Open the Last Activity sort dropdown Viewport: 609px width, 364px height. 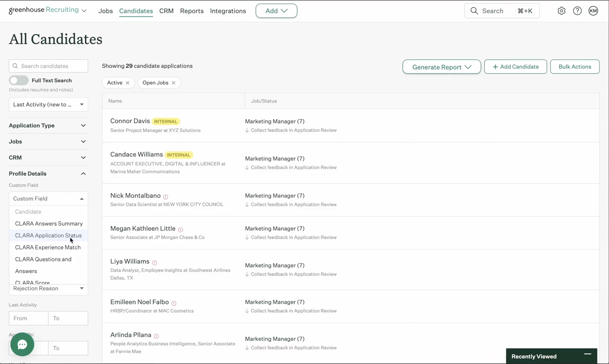(x=48, y=104)
